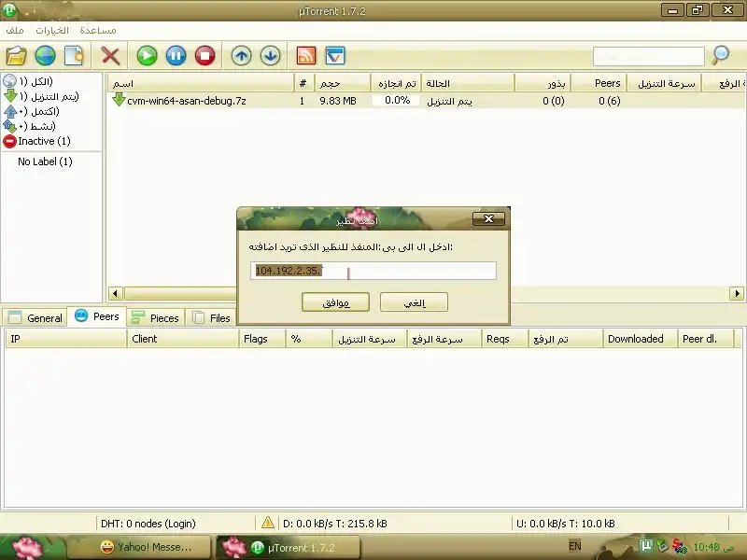Viewport: 747px width, 560px height.
Task: Open Yahoo! Messenger from the taskbar
Action: pyautogui.click(x=139, y=547)
